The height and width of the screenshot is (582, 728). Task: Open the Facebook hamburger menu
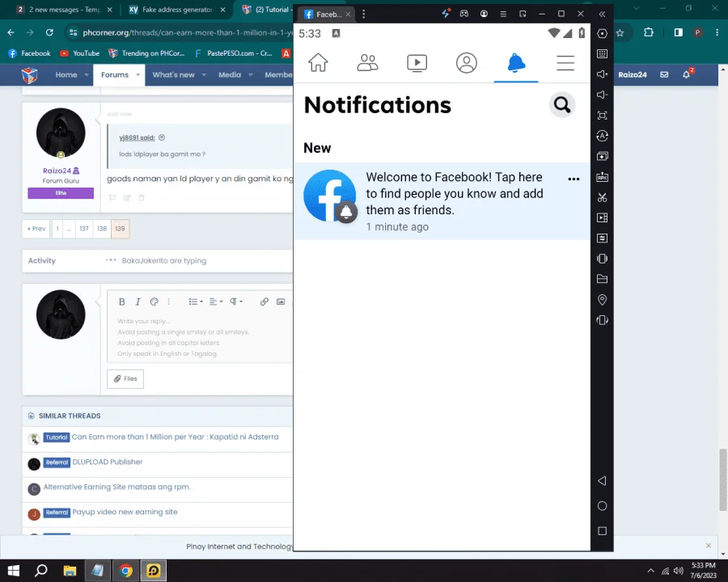pyautogui.click(x=565, y=63)
